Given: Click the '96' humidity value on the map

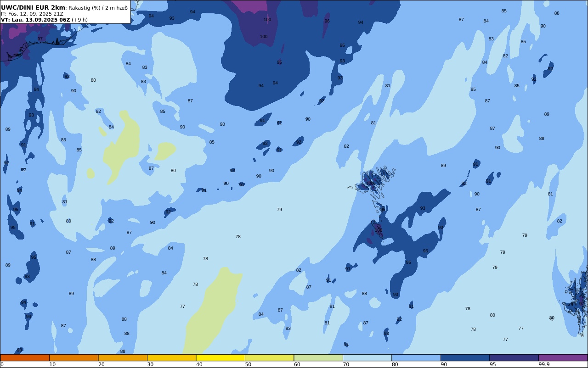Looking at the screenshot, I should tap(327, 21).
